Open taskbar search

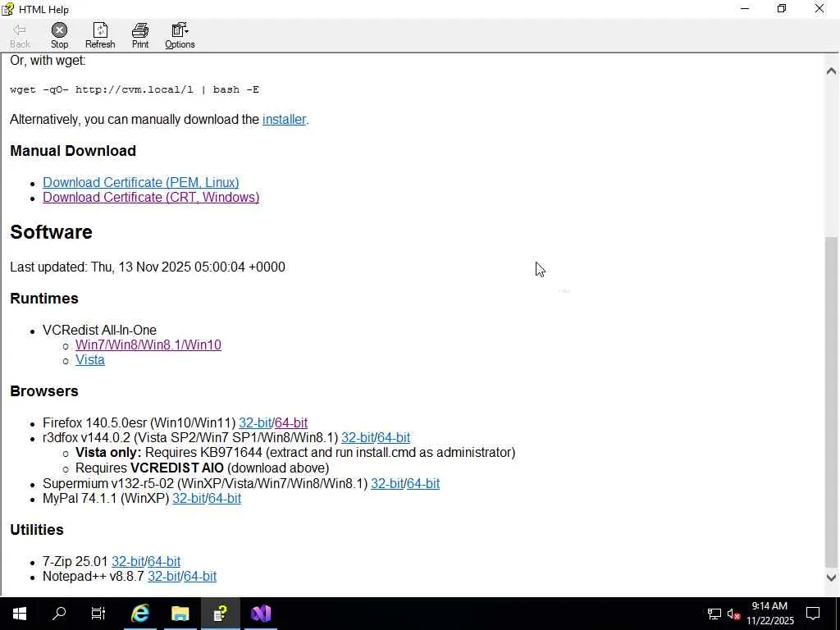[59, 614]
